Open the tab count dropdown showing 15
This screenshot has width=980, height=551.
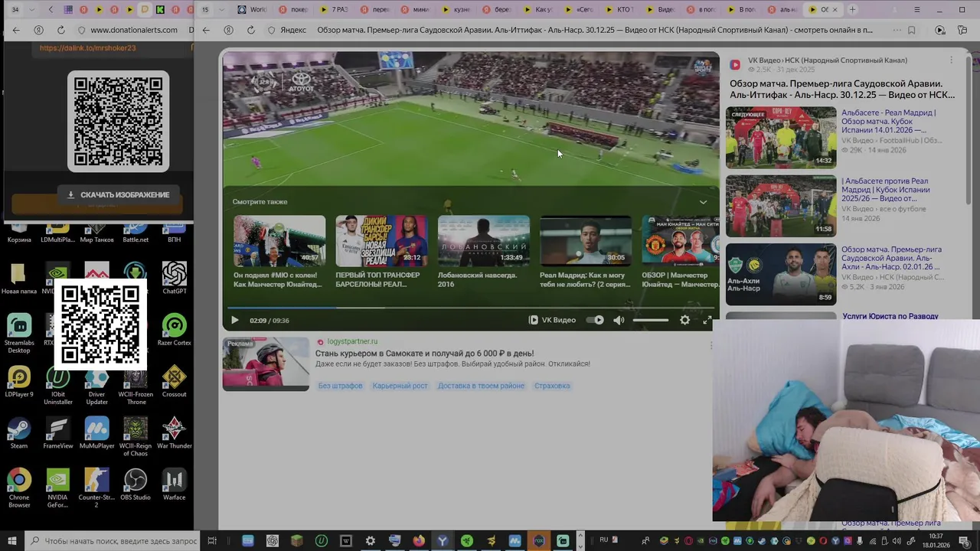[213, 10]
